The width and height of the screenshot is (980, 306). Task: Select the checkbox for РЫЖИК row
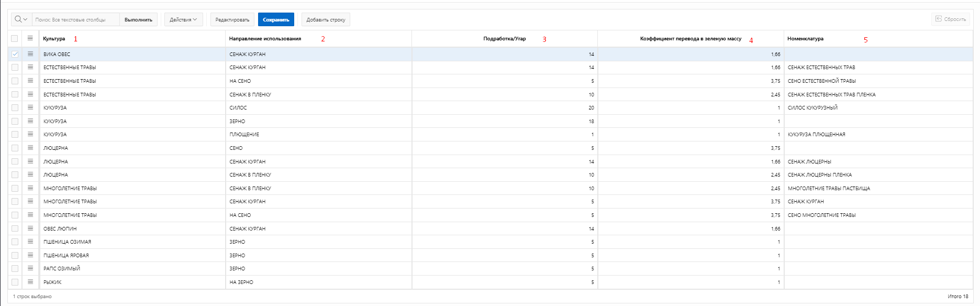click(15, 282)
